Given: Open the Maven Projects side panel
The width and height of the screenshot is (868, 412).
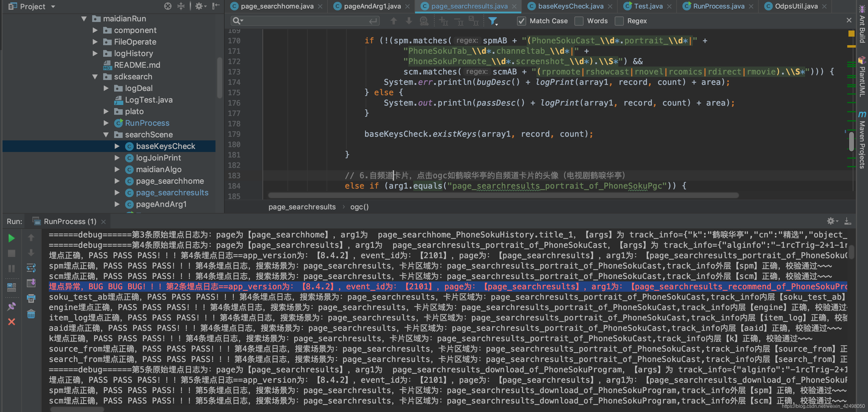Looking at the screenshot, I should (862, 142).
